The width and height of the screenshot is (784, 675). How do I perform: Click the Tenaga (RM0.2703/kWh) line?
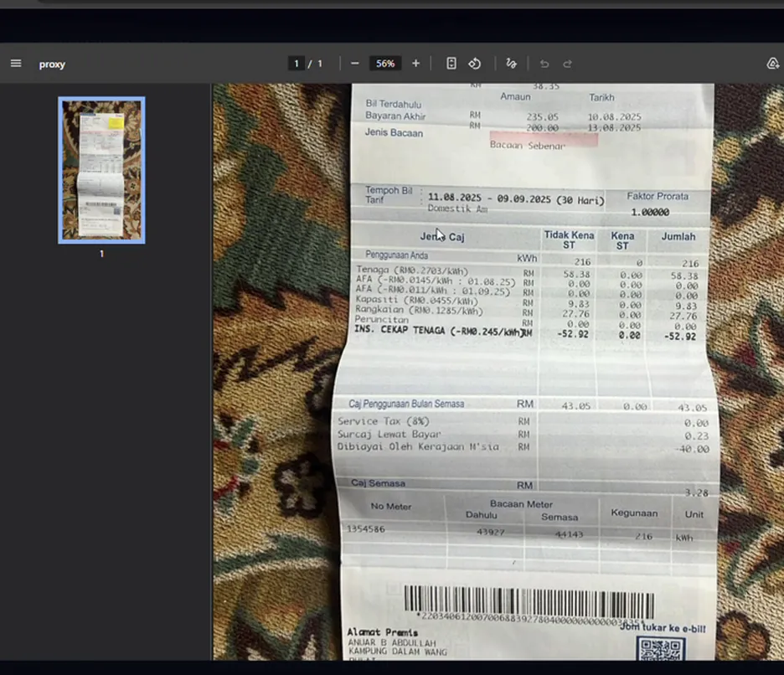click(412, 271)
